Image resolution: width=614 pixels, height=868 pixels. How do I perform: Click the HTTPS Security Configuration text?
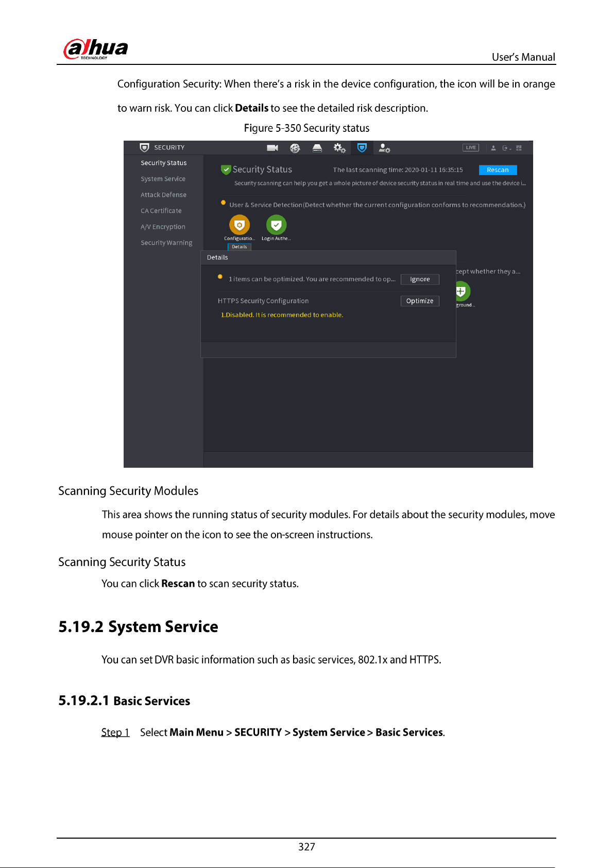click(x=263, y=301)
